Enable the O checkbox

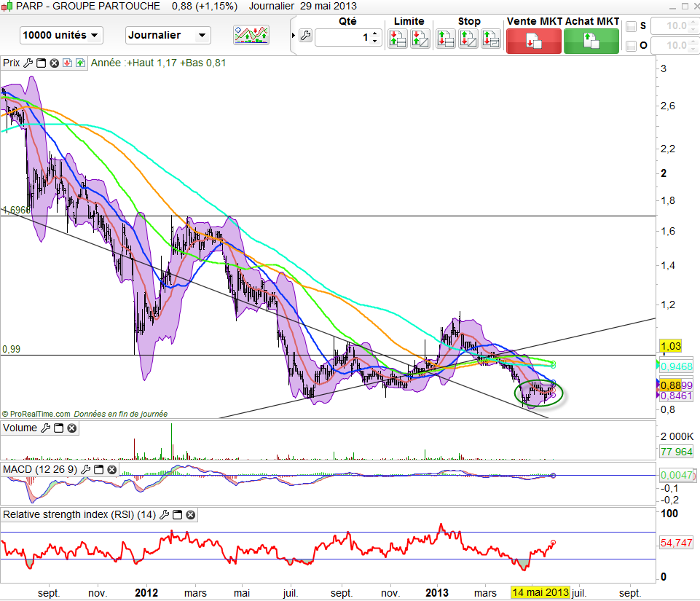pos(631,46)
